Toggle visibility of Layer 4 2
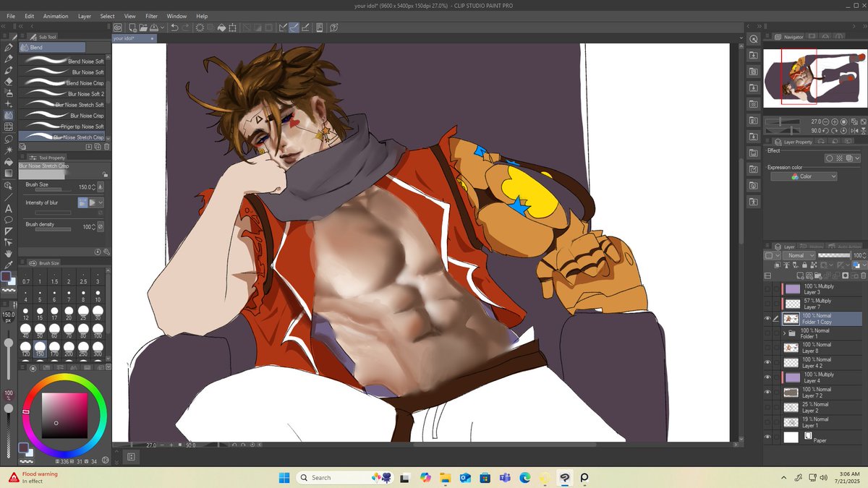Image resolution: width=868 pixels, height=488 pixels. pyautogui.click(x=767, y=362)
